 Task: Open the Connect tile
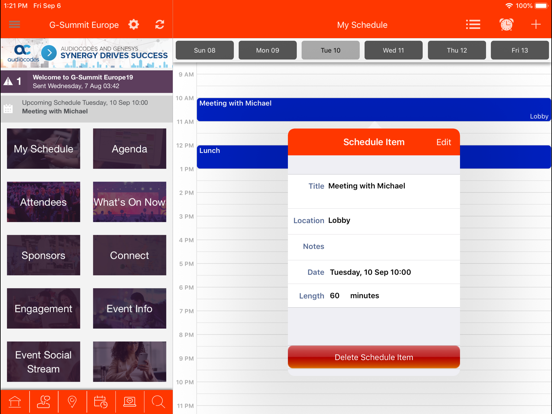click(130, 255)
